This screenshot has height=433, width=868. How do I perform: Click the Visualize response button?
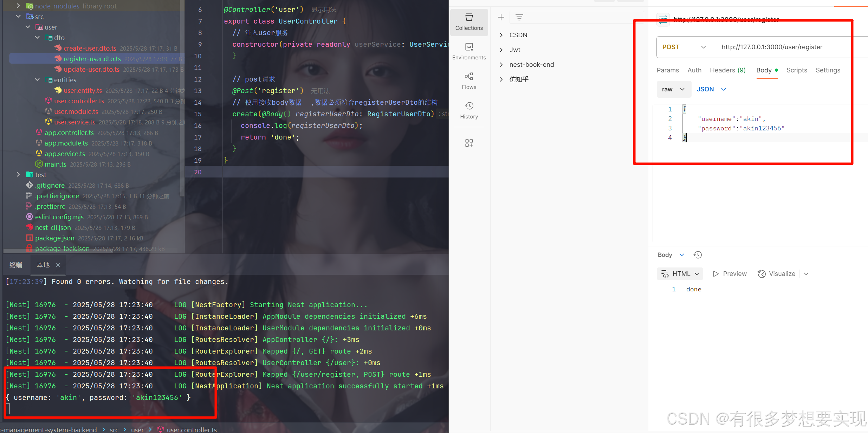coord(776,274)
